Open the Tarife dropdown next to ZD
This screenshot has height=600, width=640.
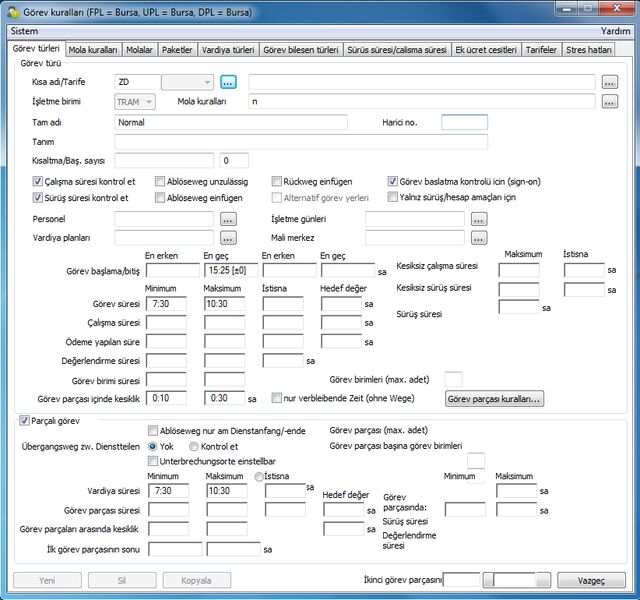[x=187, y=82]
